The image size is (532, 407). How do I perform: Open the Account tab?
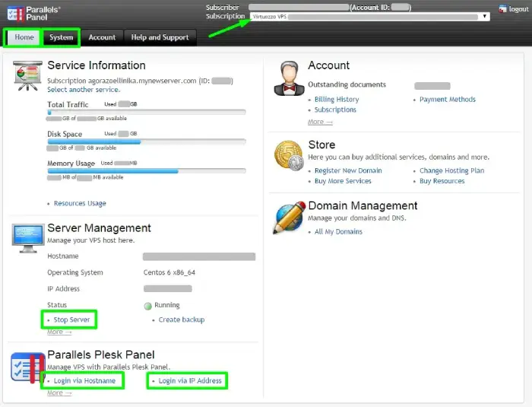coord(102,37)
